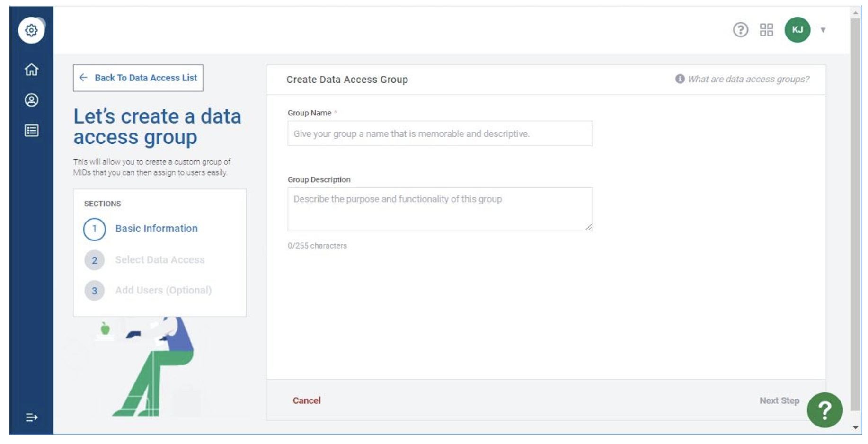Select the Select Data Access step
The width and height of the screenshot is (868, 444).
(159, 260)
